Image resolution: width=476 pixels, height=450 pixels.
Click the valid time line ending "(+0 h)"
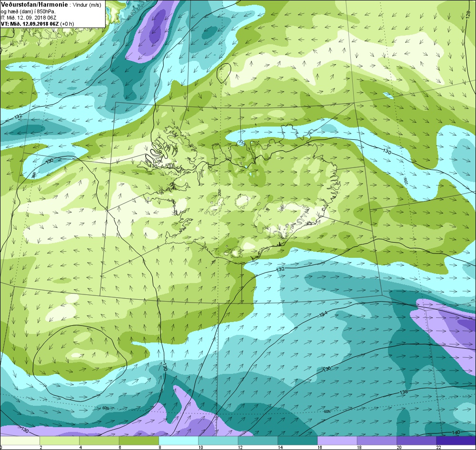(37, 24)
